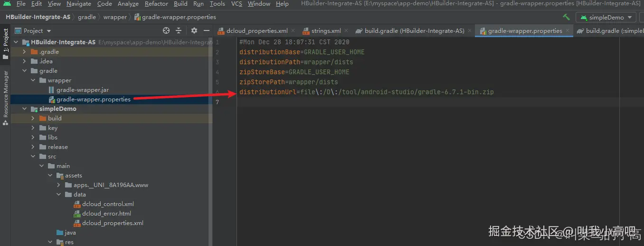Open the 1: Project tool window tab
The width and height of the screenshot is (644, 246).
coord(5,44)
